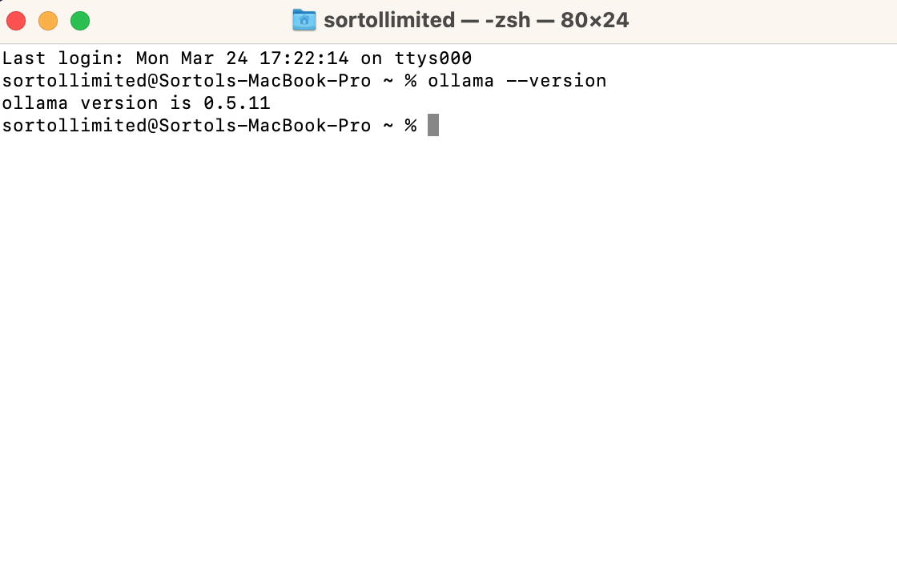The height and width of the screenshot is (588, 897).
Task: Click the '--version' flag in the command
Action: tap(557, 80)
